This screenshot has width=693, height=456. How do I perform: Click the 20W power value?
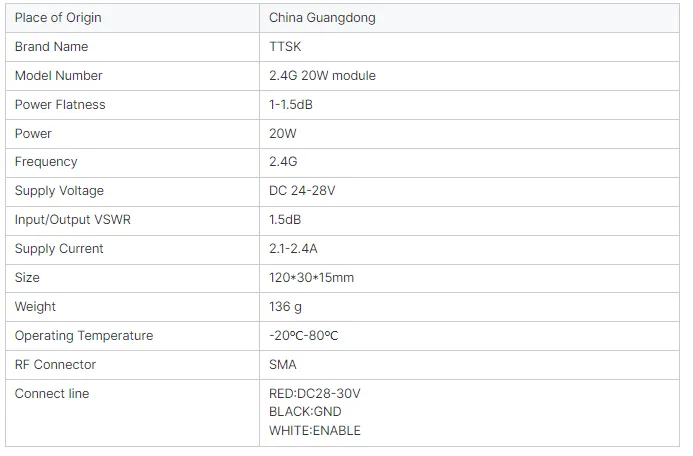(x=283, y=134)
